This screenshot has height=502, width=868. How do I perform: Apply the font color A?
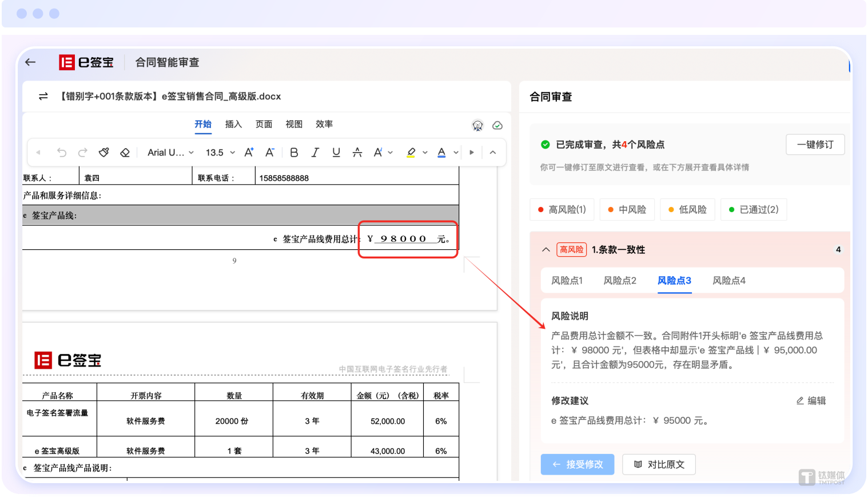(x=441, y=152)
